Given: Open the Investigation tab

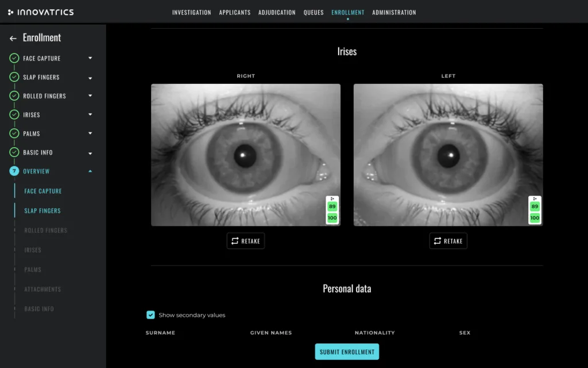Looking at the screenshot, I should [192, 13].
